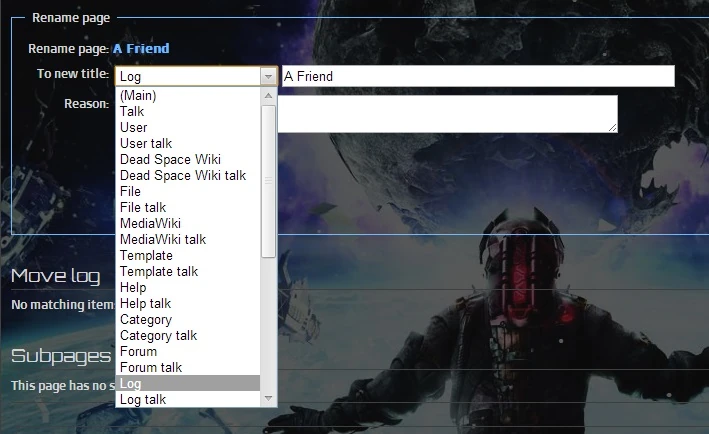
Task: Click the dropdown list scroll-up arrow
Action: tap(268, 95)
